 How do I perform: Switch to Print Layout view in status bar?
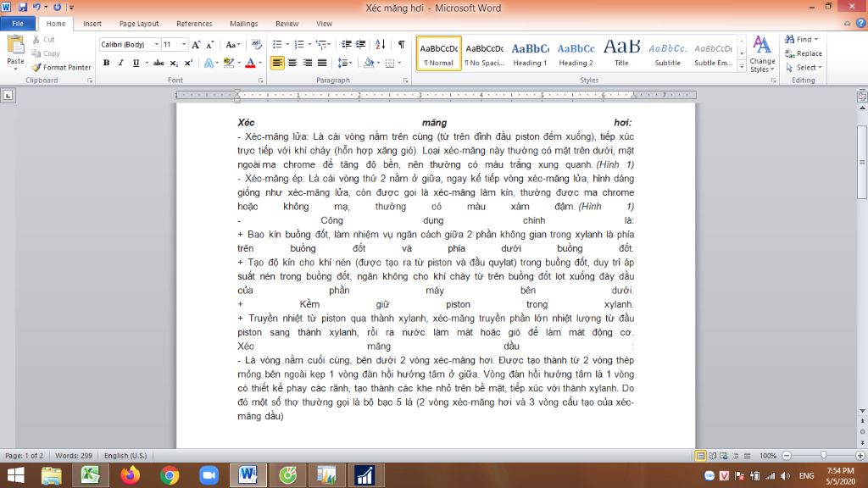point(700,456)
